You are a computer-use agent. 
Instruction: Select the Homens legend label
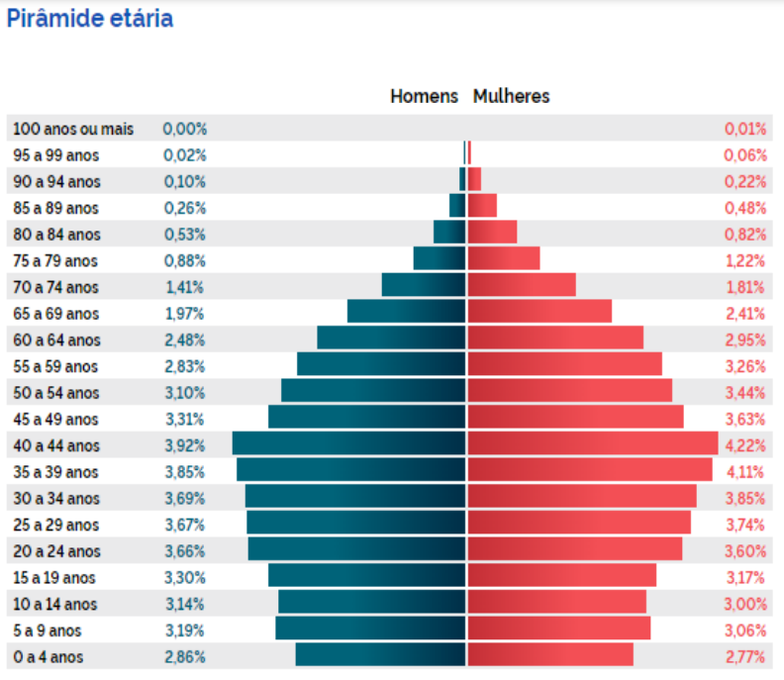tap(424, 96)
